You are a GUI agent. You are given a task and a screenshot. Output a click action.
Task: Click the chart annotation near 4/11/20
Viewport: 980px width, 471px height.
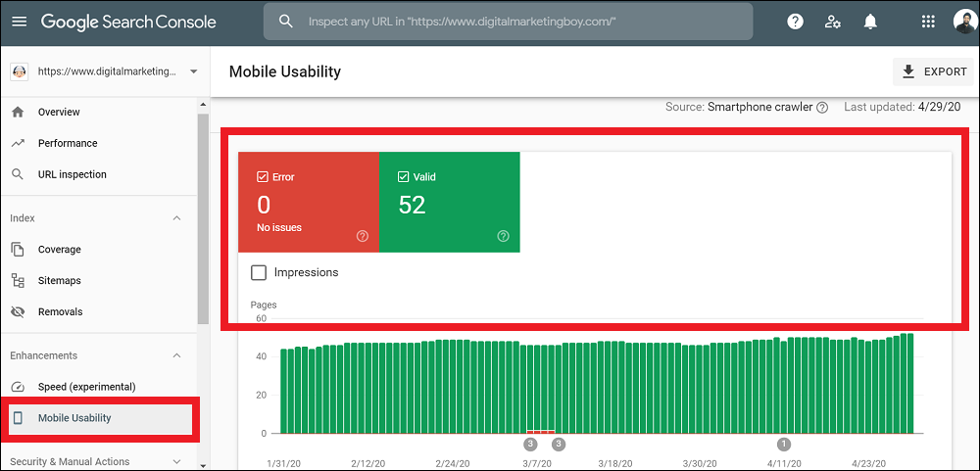tap(784, 445)
